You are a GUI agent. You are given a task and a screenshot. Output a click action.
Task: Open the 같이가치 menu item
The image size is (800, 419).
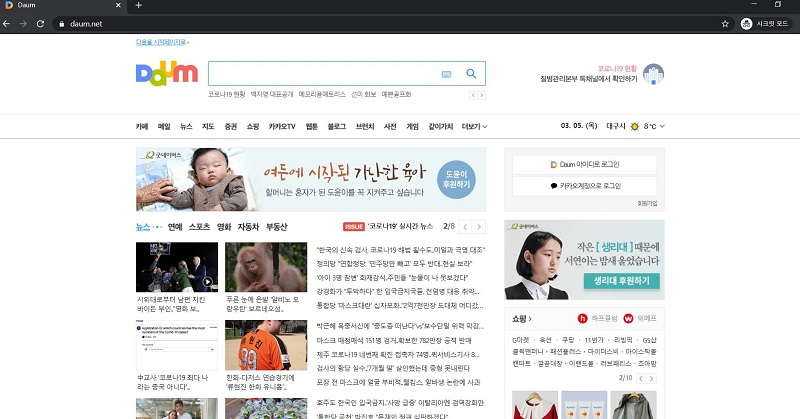441,127
